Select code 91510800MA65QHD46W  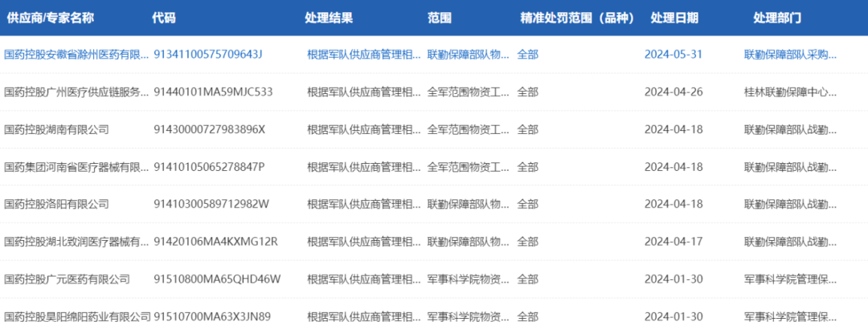coord(217,279)
